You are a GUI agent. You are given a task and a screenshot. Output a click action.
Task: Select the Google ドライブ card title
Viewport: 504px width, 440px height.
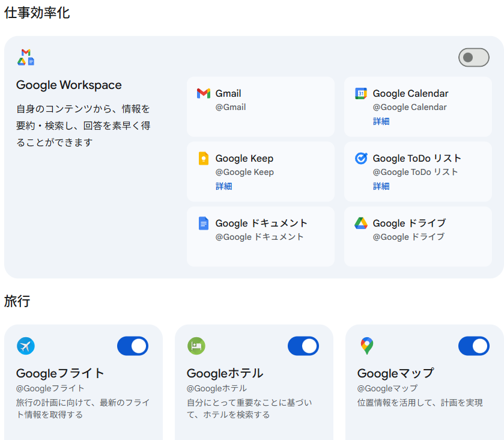409,223
